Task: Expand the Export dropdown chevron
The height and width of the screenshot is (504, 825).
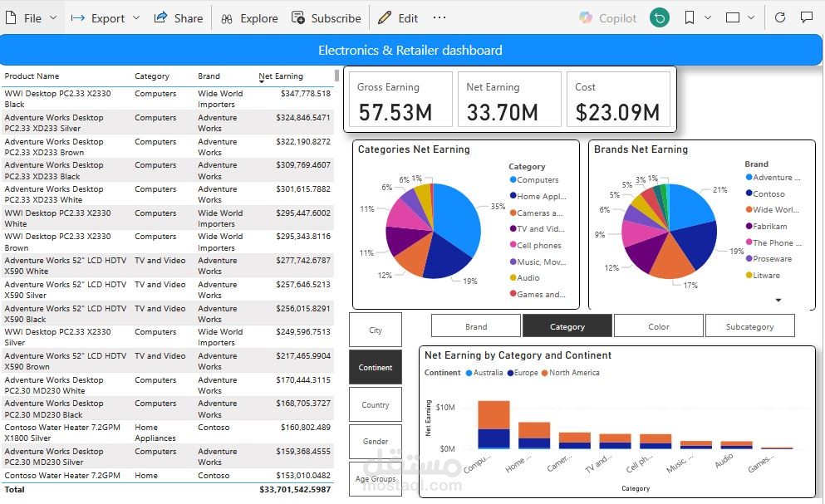Action: click(x=136, y=18)
